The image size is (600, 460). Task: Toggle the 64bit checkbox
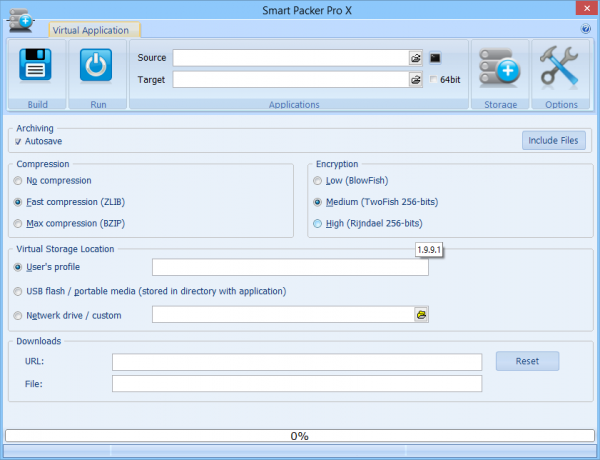click(433, 80)
